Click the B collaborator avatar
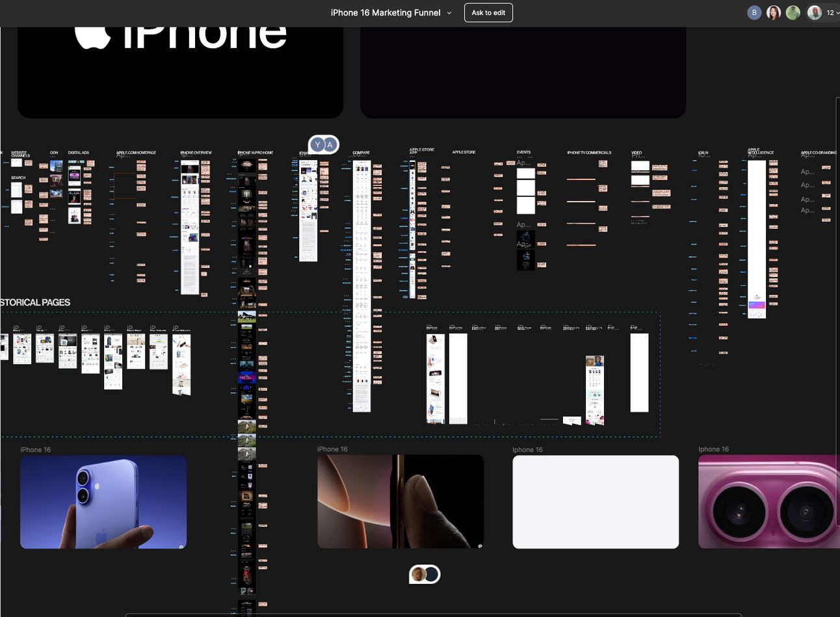 tap(754, 12)
